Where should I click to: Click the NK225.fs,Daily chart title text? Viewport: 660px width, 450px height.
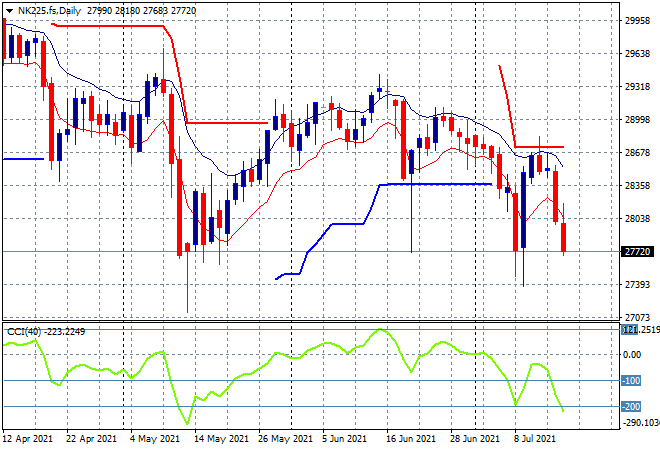point(49,11)
